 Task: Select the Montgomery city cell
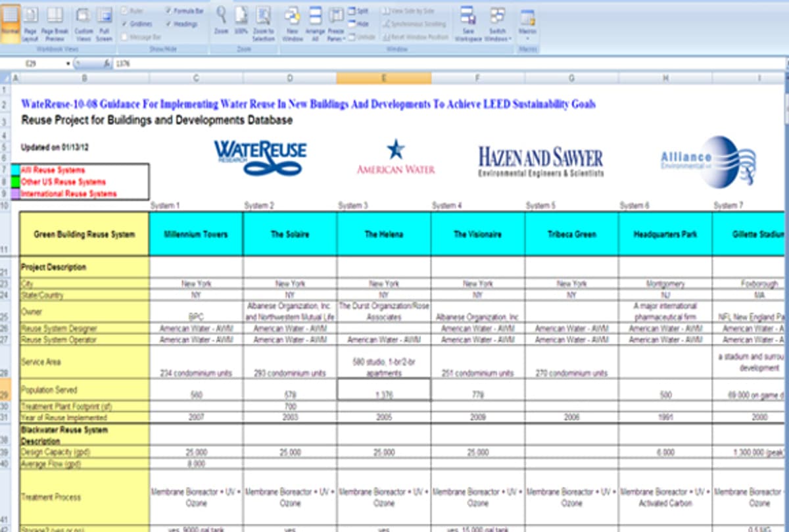tap(665, 284)
